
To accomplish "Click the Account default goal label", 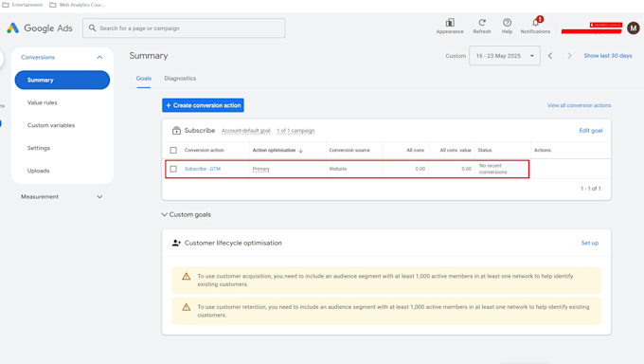I will pos(245,131).
